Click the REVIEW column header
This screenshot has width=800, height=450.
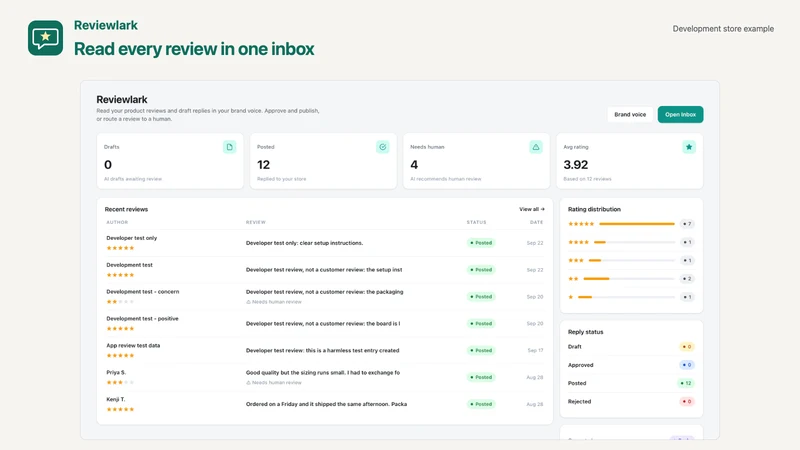pyautogui.click(x=256, y=222)
